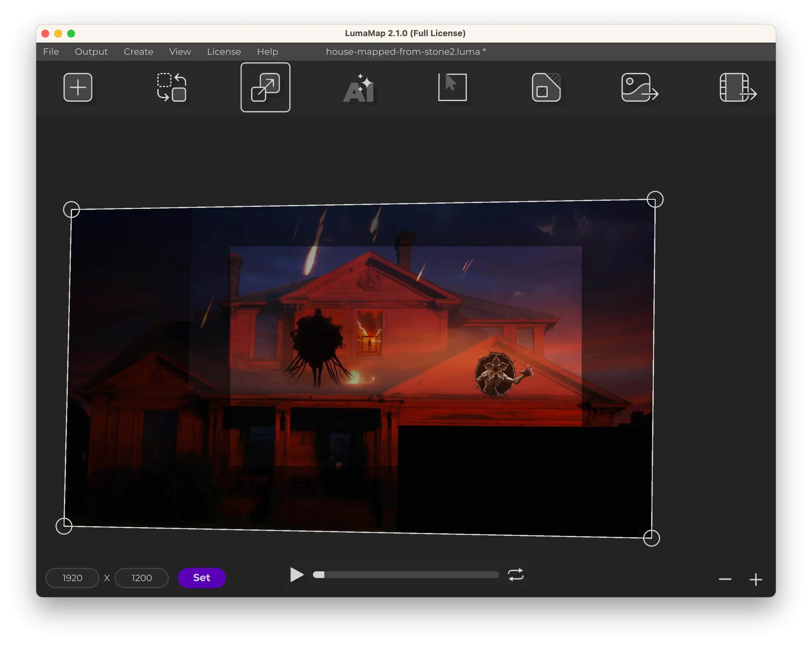Open the Output menu

click(91, 52)
